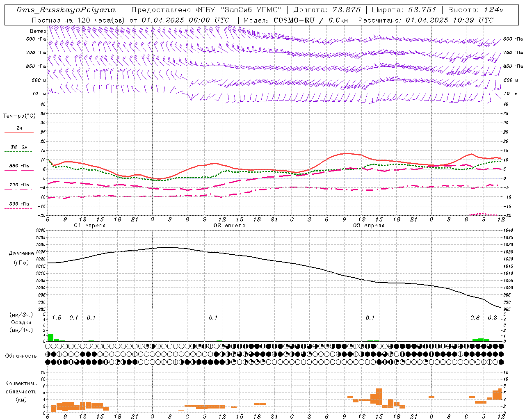This screenshot has height=420, width=525.
Task: Click the Td 2м dew point legend label
Action: 19,147
